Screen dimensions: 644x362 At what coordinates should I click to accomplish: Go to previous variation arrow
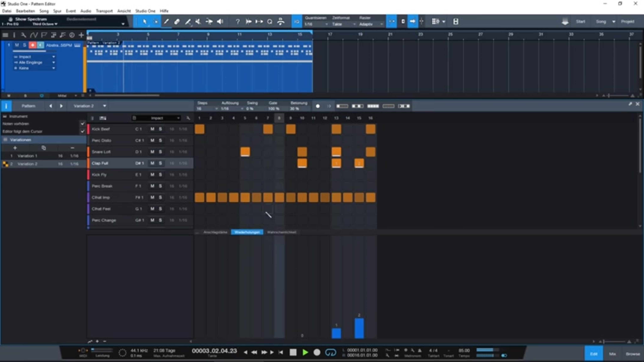coord(50,106)
